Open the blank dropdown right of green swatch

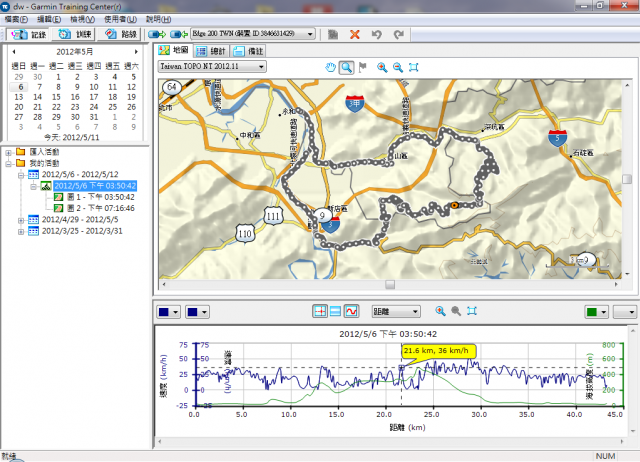[625, 312]
